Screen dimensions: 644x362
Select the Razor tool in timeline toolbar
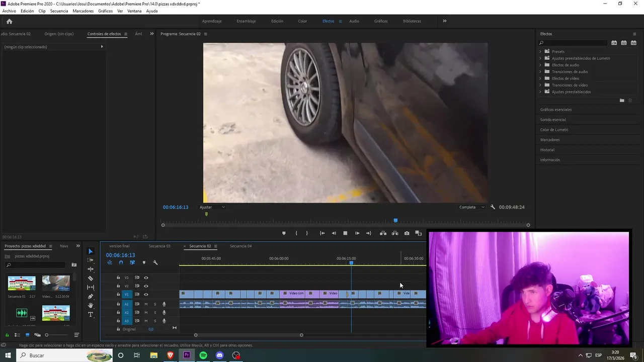click(91, 279)
